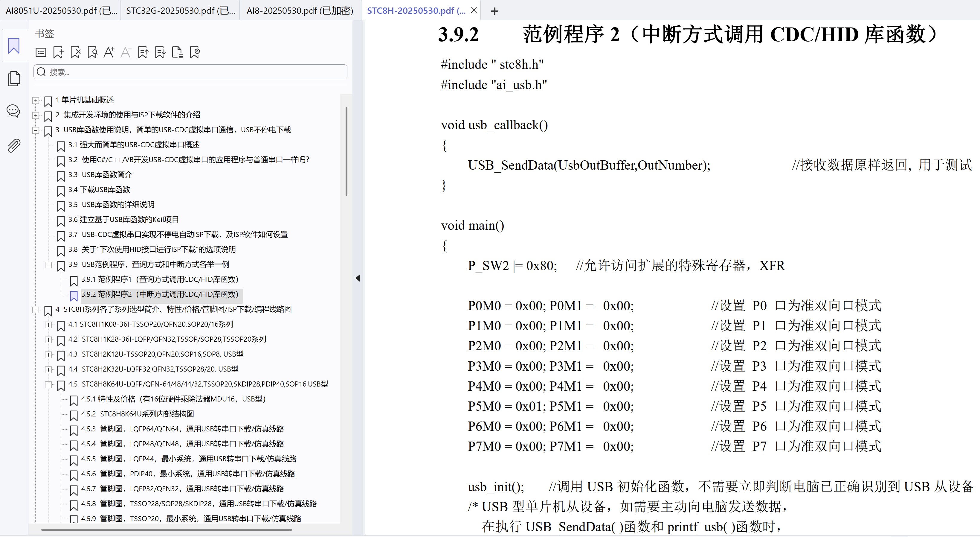This screenshot has height=537, width=980.
Task: Click bookmark icon of section 4.5.2
Action: tap(74, 415)
